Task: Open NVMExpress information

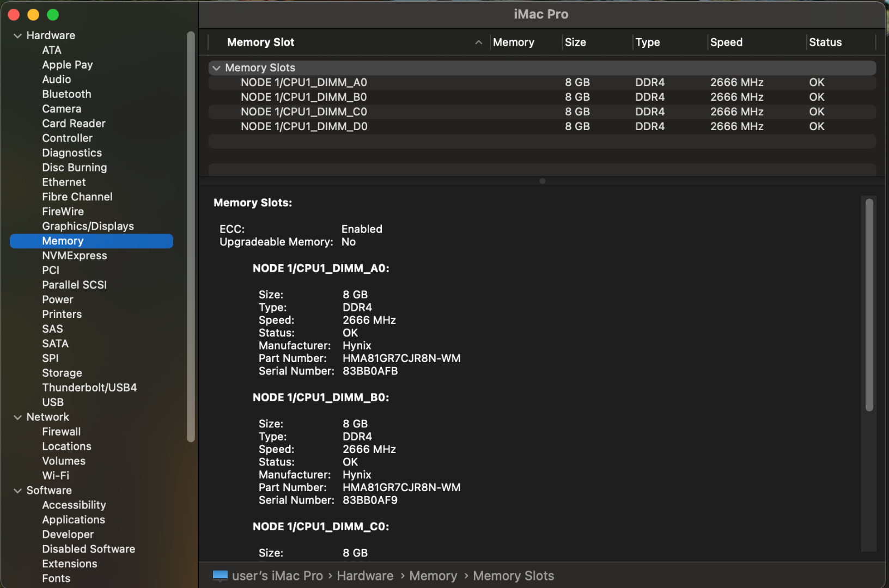Action: coord(75,256)
